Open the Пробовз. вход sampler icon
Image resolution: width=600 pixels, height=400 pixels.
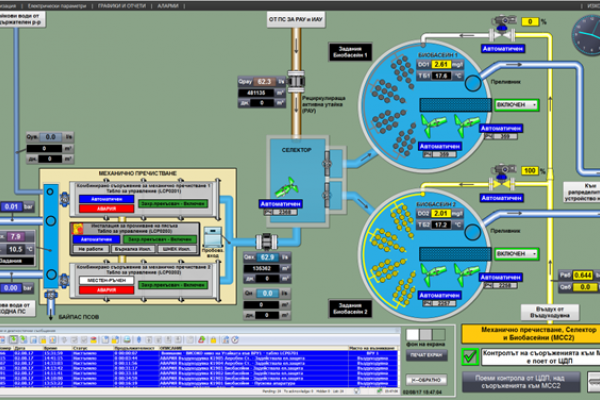[213, 237]
